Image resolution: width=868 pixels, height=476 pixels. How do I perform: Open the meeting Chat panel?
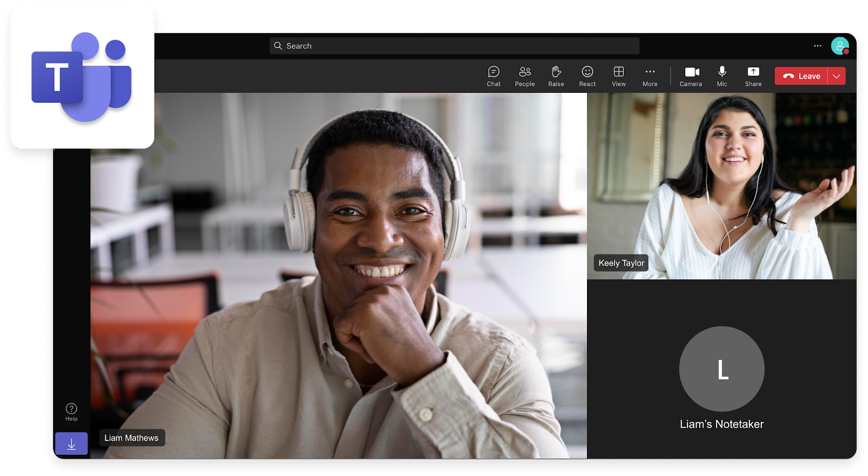493,76
